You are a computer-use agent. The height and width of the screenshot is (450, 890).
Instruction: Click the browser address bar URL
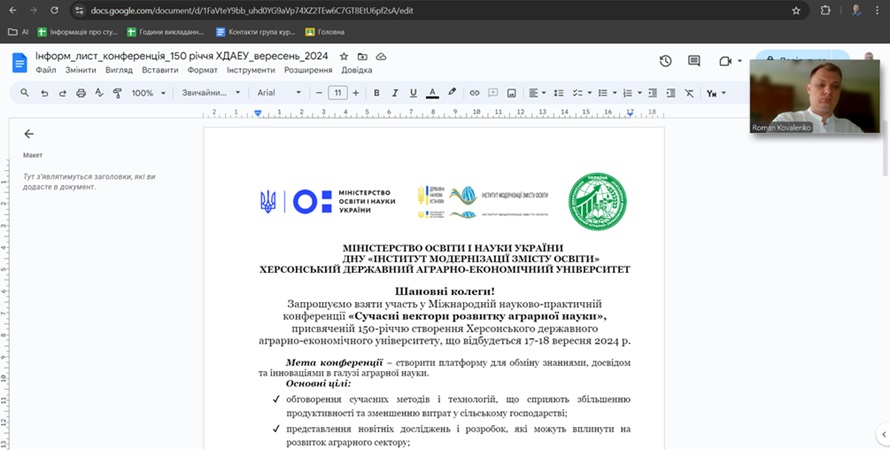[x=252, y=10]
